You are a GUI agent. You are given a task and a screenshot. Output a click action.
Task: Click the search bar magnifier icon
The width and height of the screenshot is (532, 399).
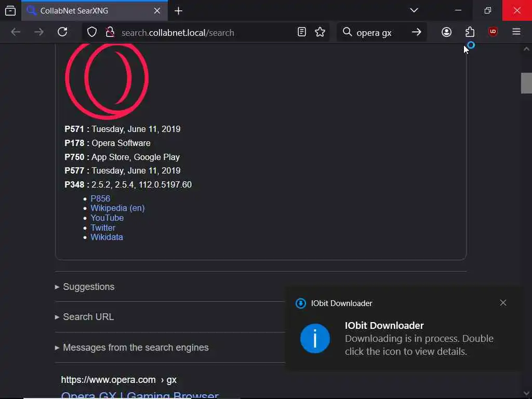pos(347,32)
